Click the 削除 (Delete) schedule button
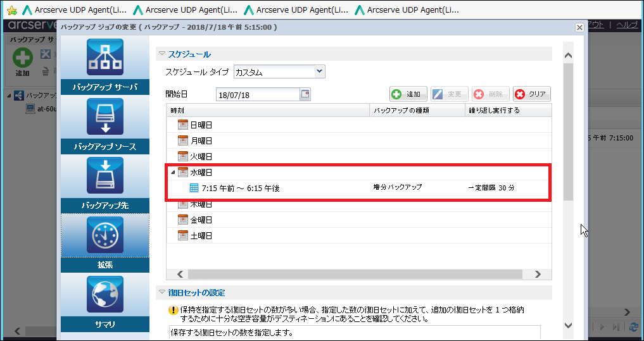Image resolution: width=644 pixels, height=341 pixels. coord(490,94)
